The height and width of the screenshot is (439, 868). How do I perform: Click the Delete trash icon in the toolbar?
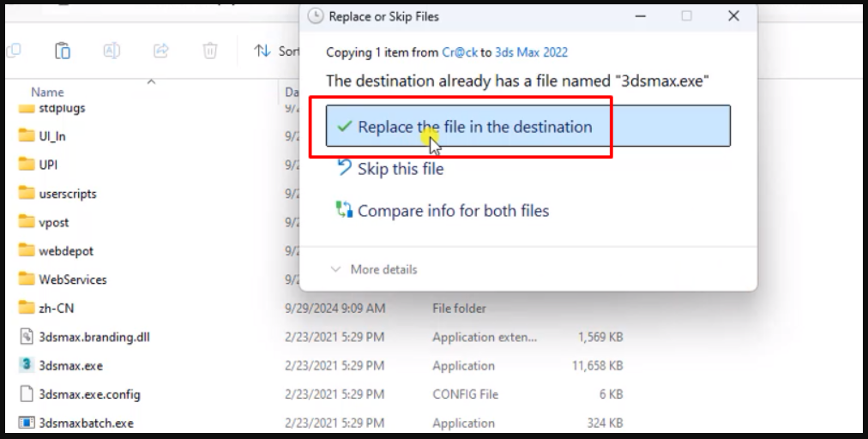[x=209, y=51]
